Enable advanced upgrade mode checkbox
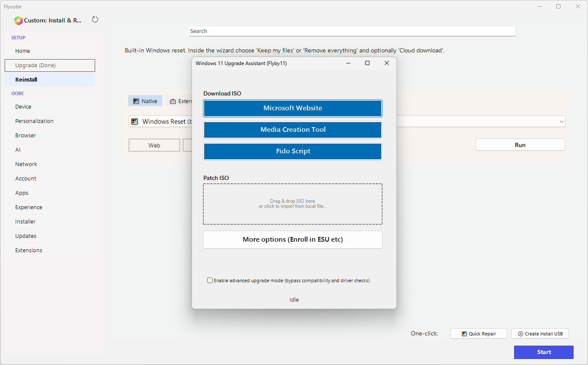This screenshot has width=588, height=365. [210, 281]
